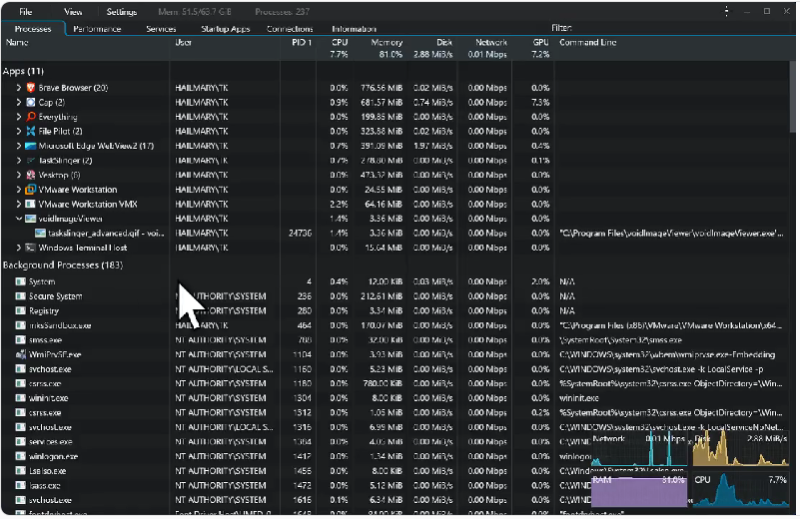Click the Brave Browser lion icon
This screenshot has height=519, width=800.
pos(31,88)
